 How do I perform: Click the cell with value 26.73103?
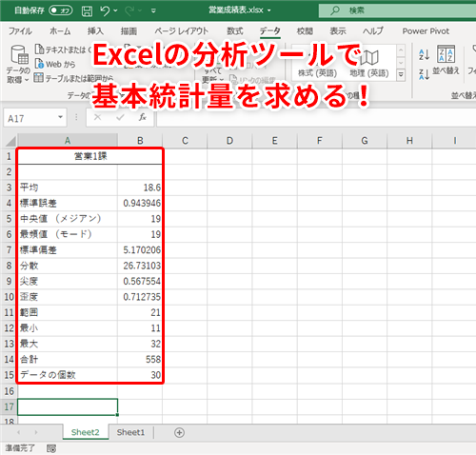[x=140, y=266]
